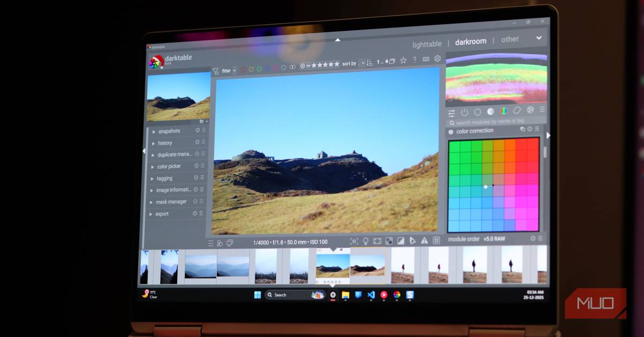Open help via the question mark icon
Image resolution: width=644 pixels, height=337 pixels.
(x=414, y=60)
